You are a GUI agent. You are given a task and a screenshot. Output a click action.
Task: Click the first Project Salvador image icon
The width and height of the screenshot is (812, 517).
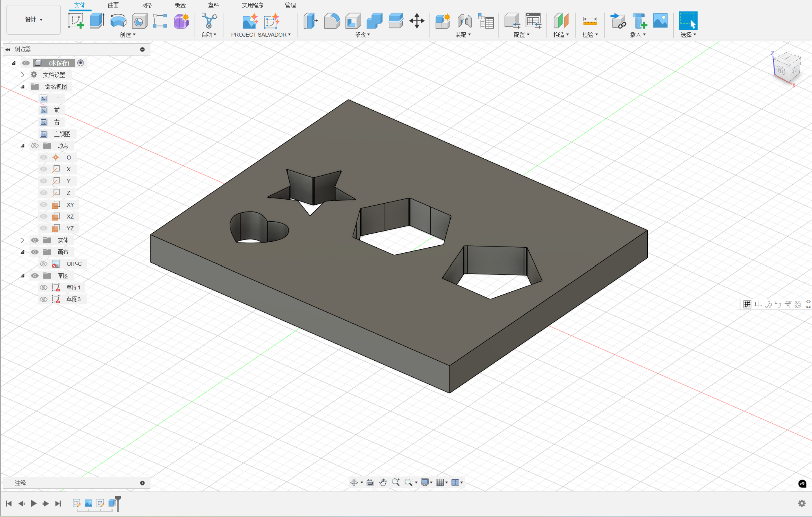click(x=250, y=21)
